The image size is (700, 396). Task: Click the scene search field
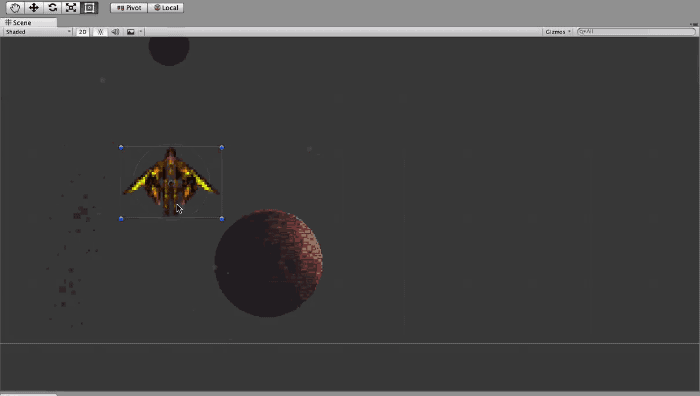click(636, 32)
